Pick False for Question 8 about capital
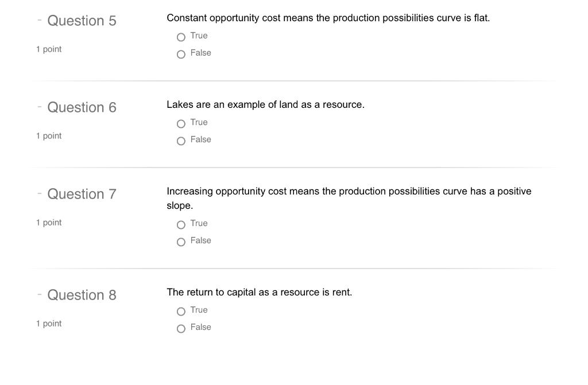The image size is (588, 385). point(181,328)
